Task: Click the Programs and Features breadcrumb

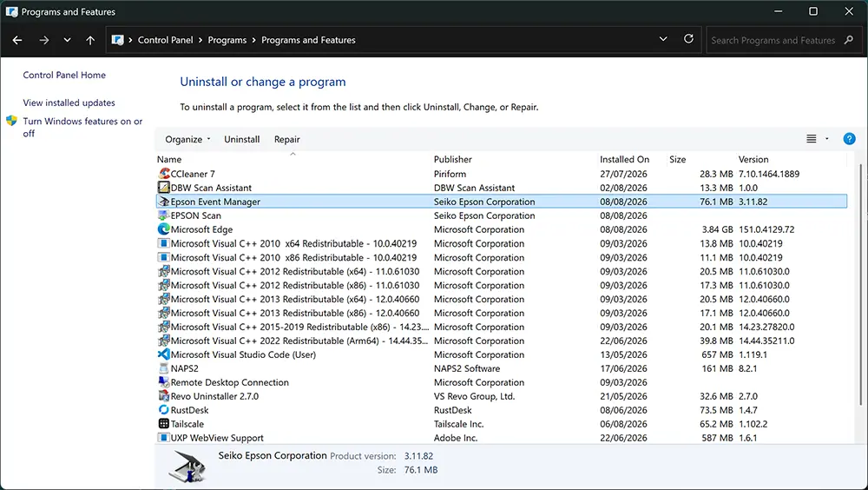Action: coord(308,40)
